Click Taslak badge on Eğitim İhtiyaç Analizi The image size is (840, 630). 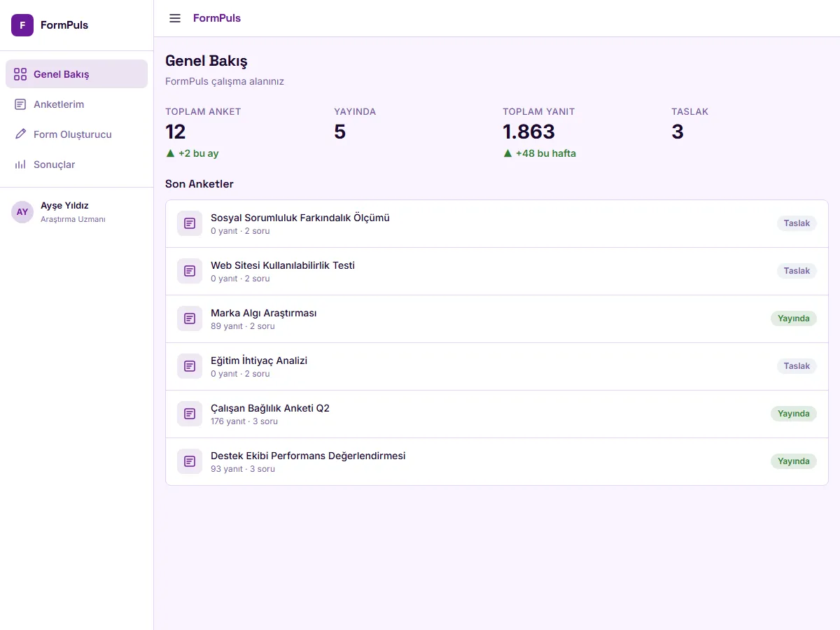click(797, 366)
